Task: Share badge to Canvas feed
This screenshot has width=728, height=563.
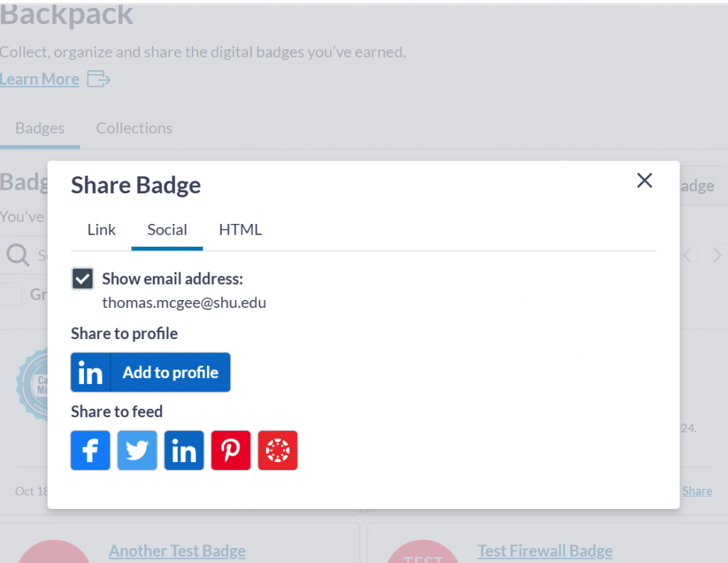Action: tap(278, 450)
